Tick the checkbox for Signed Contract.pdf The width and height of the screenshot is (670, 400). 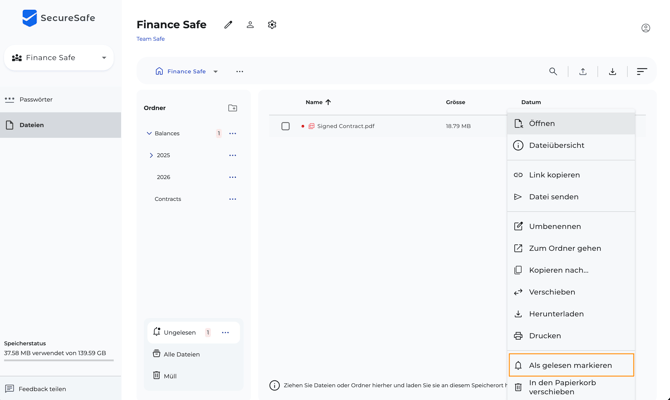[285, 126]
